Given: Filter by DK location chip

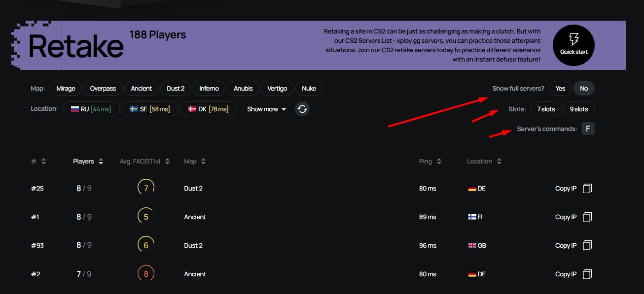Looking at the screenshot, I should 208,109.
